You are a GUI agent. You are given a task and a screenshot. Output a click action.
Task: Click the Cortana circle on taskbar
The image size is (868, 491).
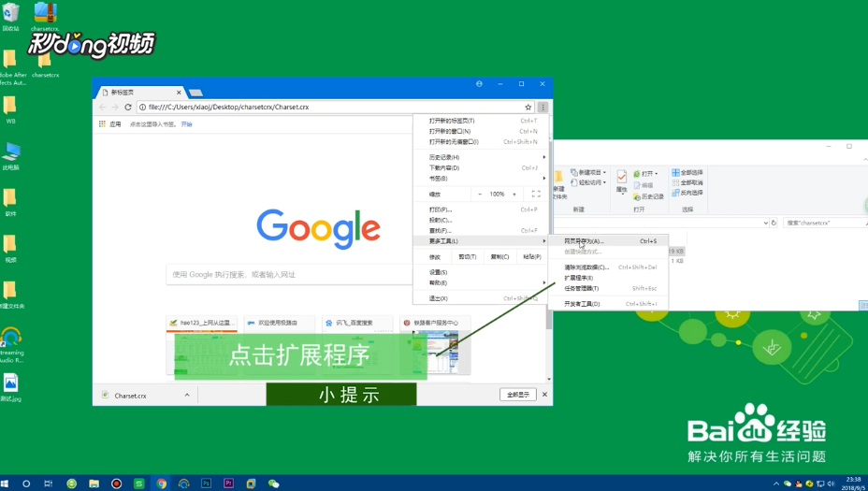(26, 484)
